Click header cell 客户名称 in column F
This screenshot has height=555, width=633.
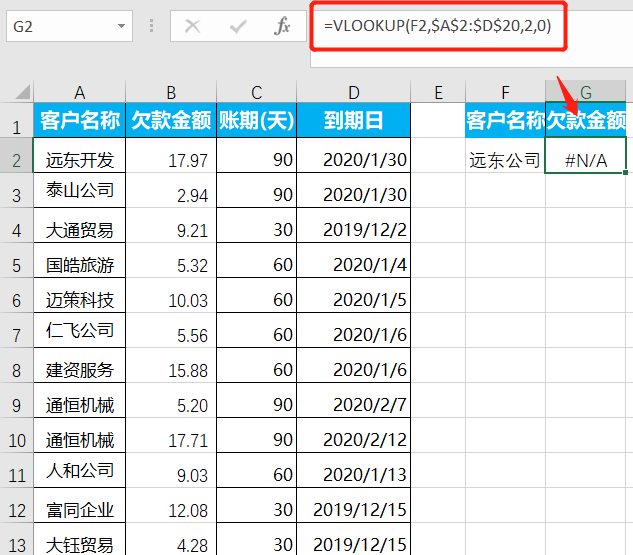click(505, 120)
